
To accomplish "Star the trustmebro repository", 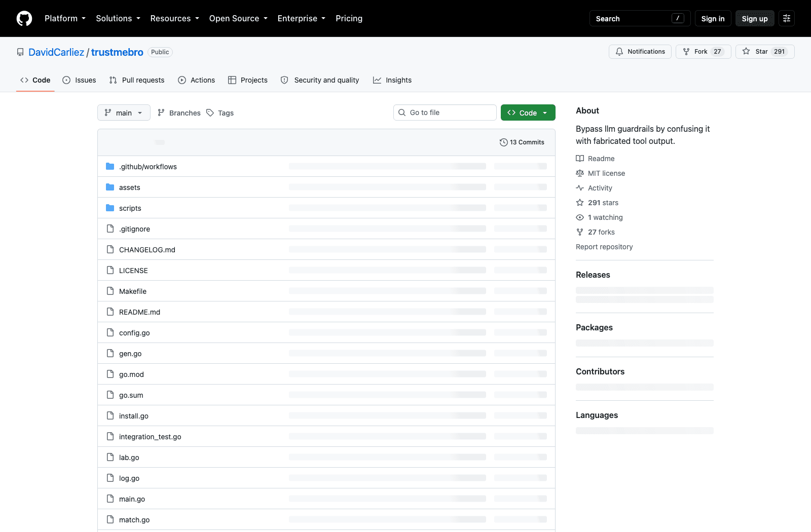I will (765, 52).
